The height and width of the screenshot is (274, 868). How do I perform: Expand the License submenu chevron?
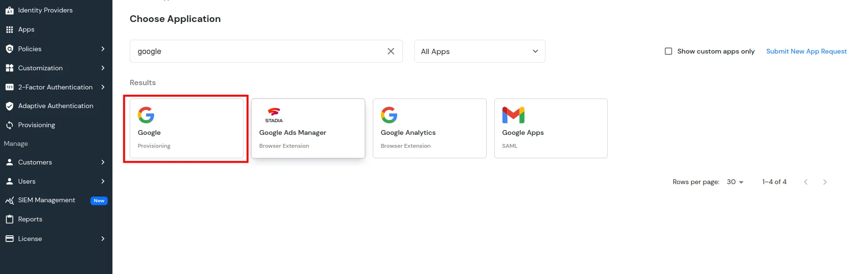click(x=103, y=239)
